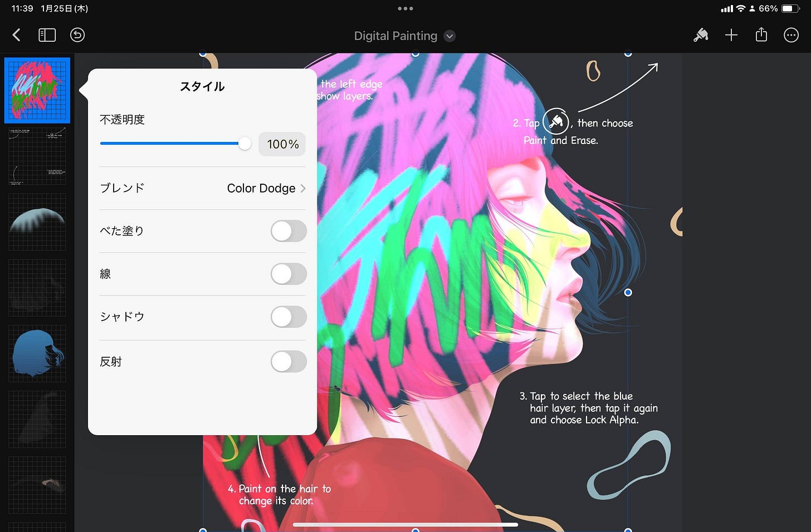The image size is (811, 532).
Task: Tap the paintbrush circle icon in step 2
Action: tap(555, 121)
